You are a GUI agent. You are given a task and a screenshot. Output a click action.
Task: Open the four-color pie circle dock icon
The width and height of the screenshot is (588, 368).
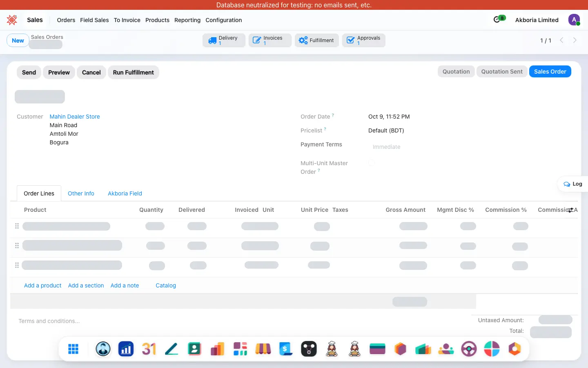pos(492,349)
